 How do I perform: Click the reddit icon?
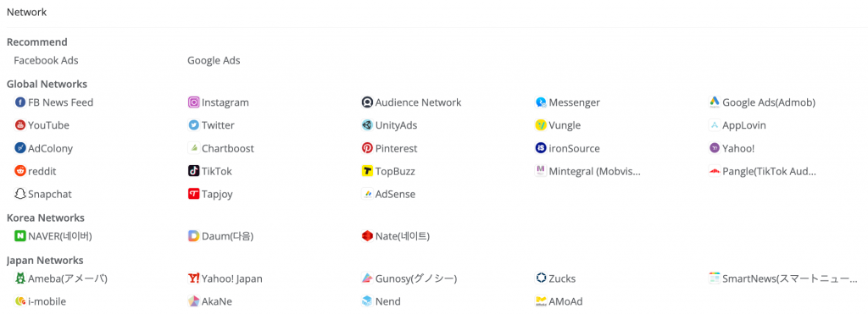(x=20, y=171)
